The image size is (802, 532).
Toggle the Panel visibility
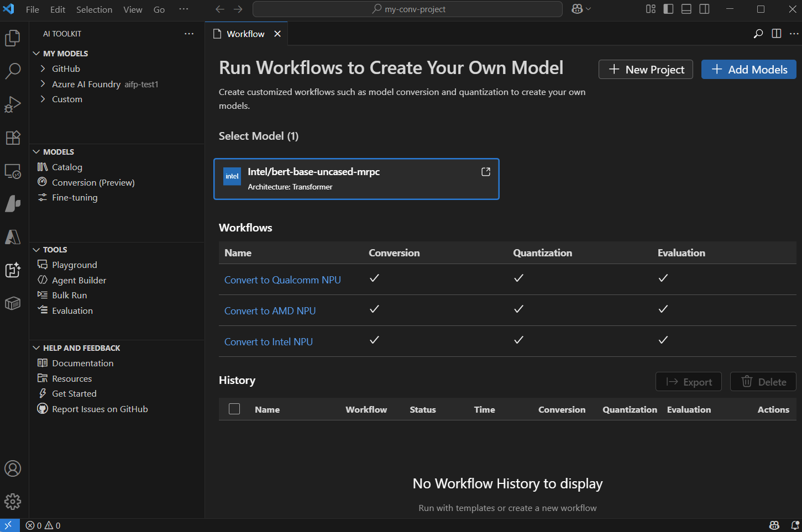coord(685,9)
